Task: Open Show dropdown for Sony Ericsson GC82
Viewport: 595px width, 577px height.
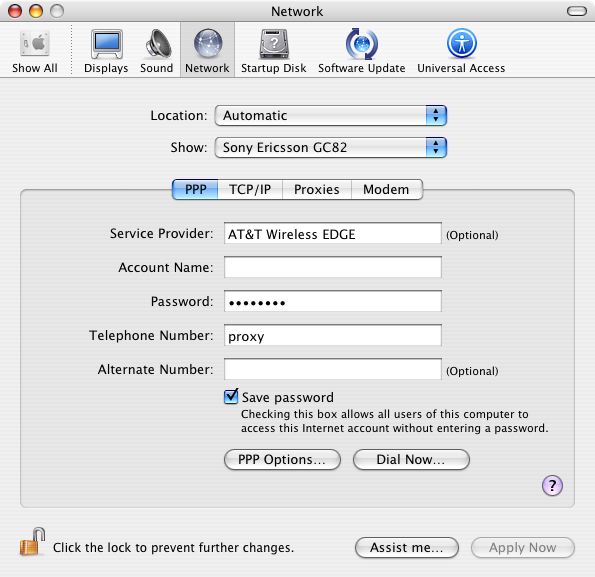Action: pyautogui.click(x=331, y=147)
